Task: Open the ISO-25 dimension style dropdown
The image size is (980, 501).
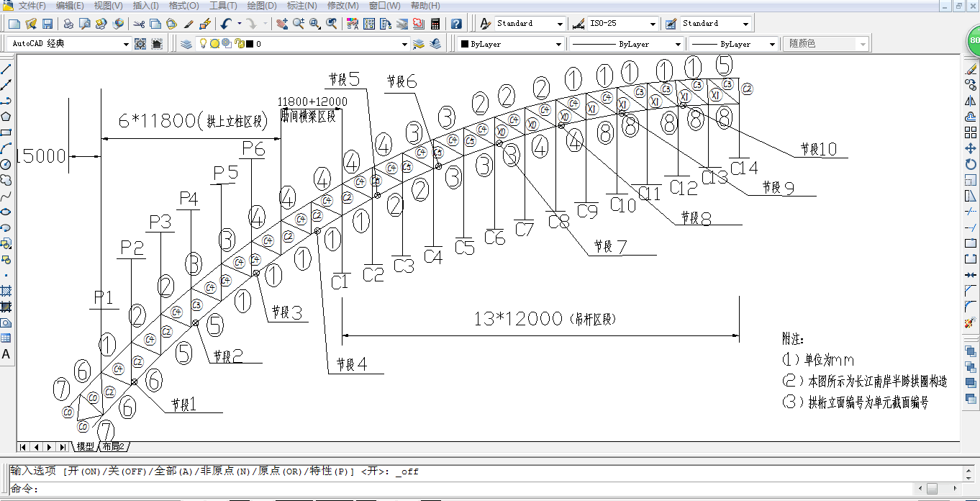Action: click(x=652, y=24)
